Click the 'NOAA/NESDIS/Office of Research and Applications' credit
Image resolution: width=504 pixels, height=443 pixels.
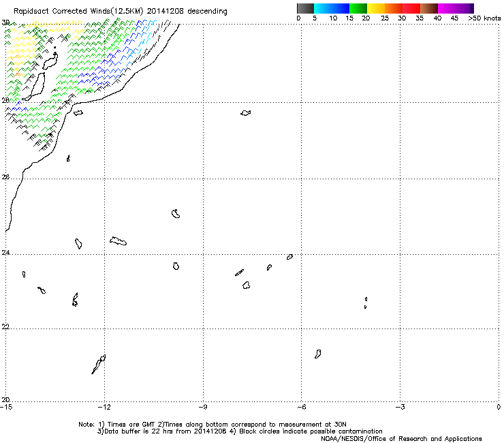[401, 439]
